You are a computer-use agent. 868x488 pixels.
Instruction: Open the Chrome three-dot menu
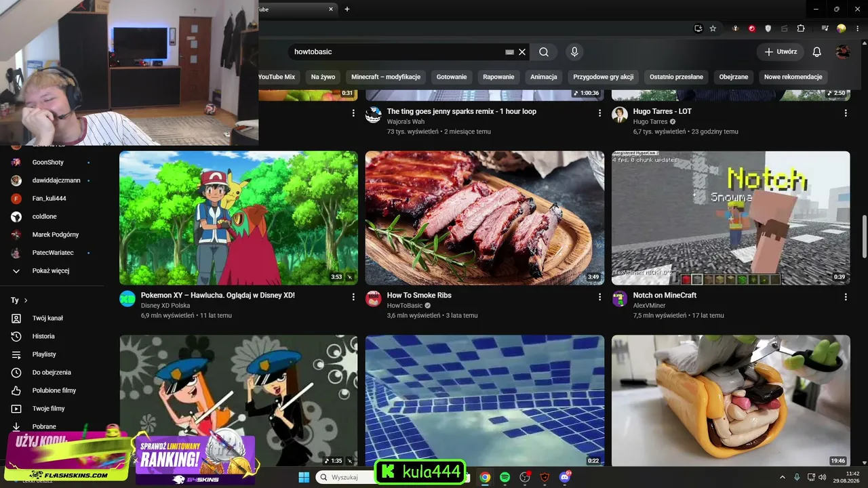pos(857,28)
